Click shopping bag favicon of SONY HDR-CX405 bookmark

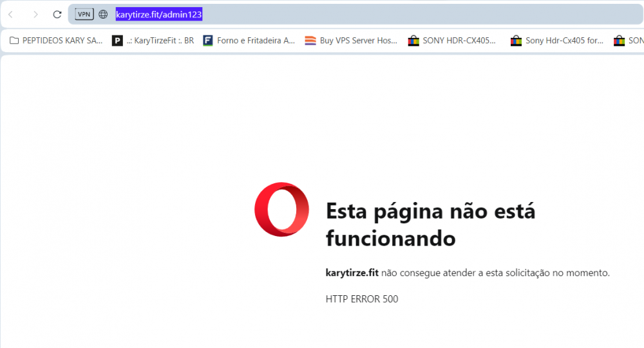(413, 41)
